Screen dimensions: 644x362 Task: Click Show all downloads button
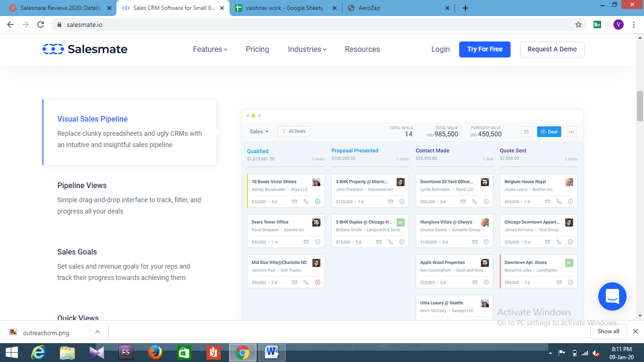click(x=609, y=331)
